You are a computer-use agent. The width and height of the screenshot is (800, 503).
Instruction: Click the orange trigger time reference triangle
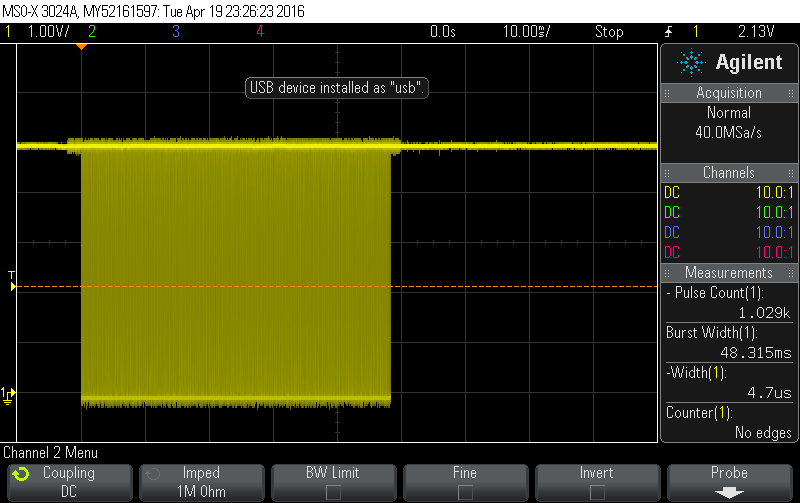(x=82, y=46)
